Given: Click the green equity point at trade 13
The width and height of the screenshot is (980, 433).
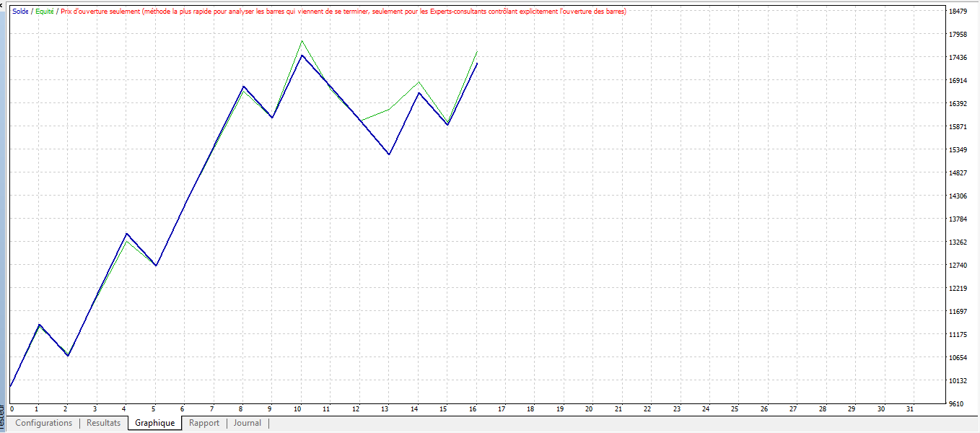Looking at the screenshot, I should (389, 110).
